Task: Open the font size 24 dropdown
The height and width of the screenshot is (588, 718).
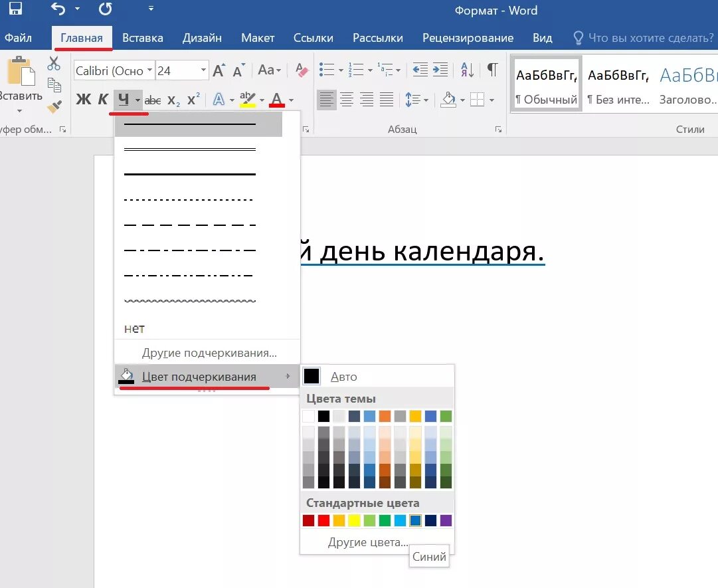Action: coord(203,70)
